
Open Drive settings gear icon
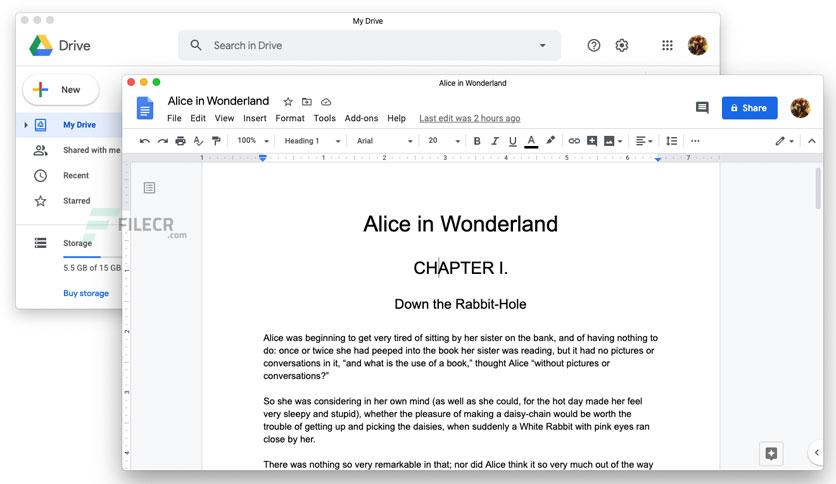(x=622, y=45)
